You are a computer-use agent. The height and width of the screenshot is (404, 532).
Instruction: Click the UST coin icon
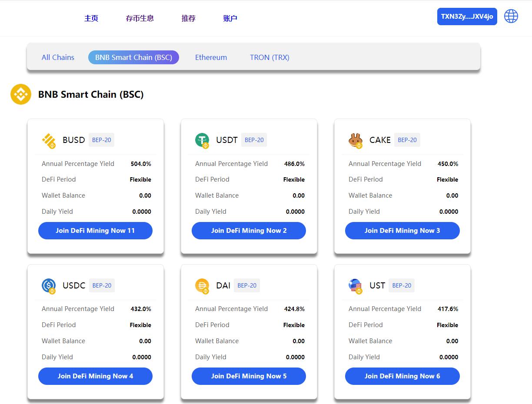[x=356, y=286]
